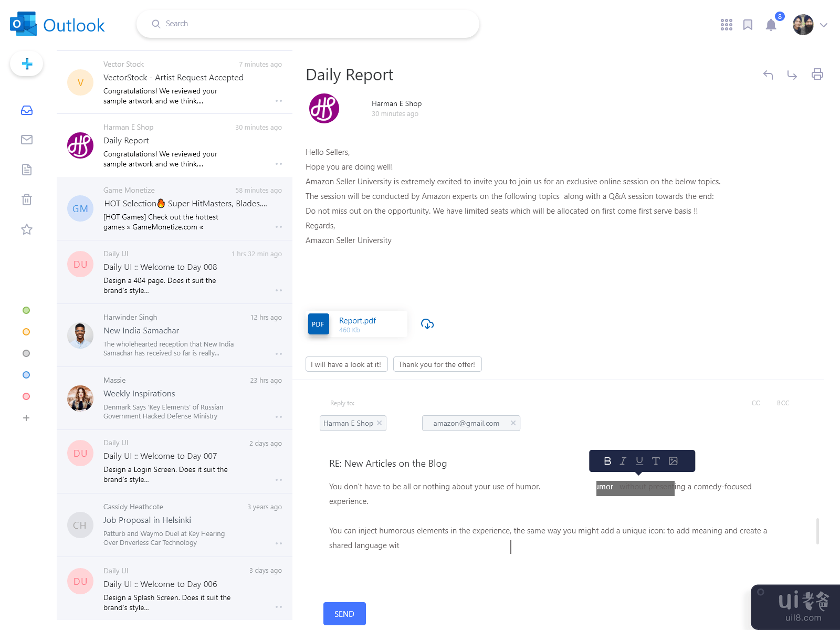Open the Weekly Inspirations email from Massie

[x=174, y=398]
